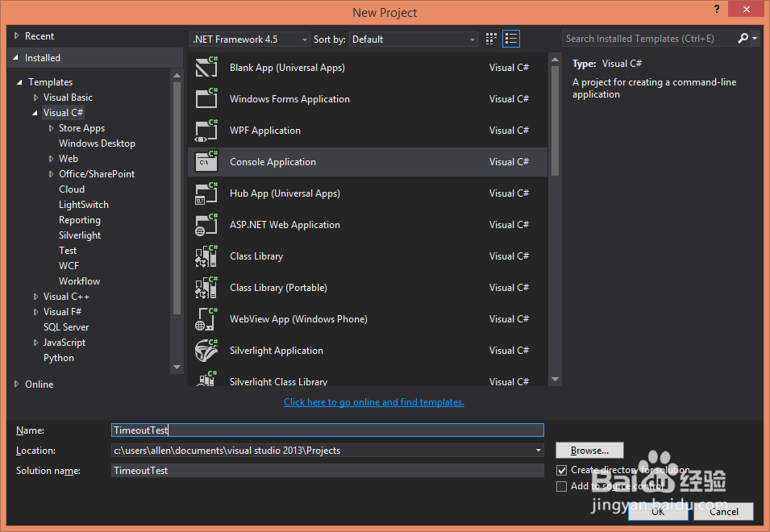Enable Add to source control checkbox
Viewport: 770px width, 532px height.
coord(561,486)
